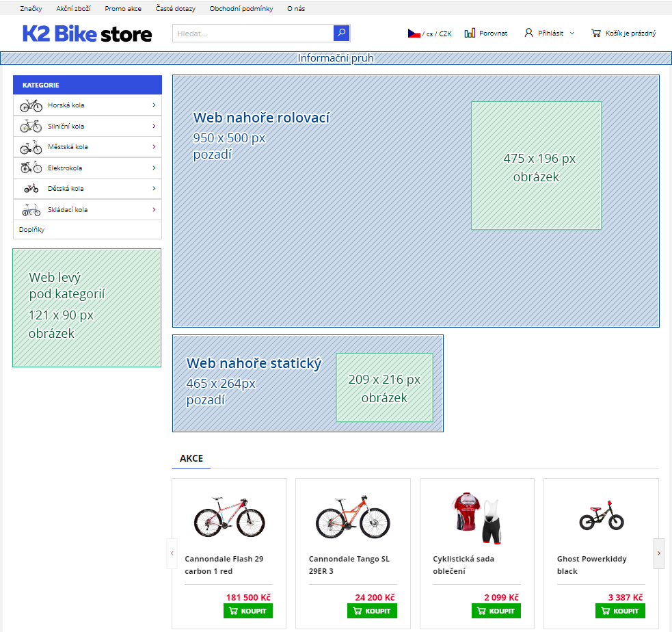
Task: Click the Horská kola bike icon
Action: (x=31, y=105)
